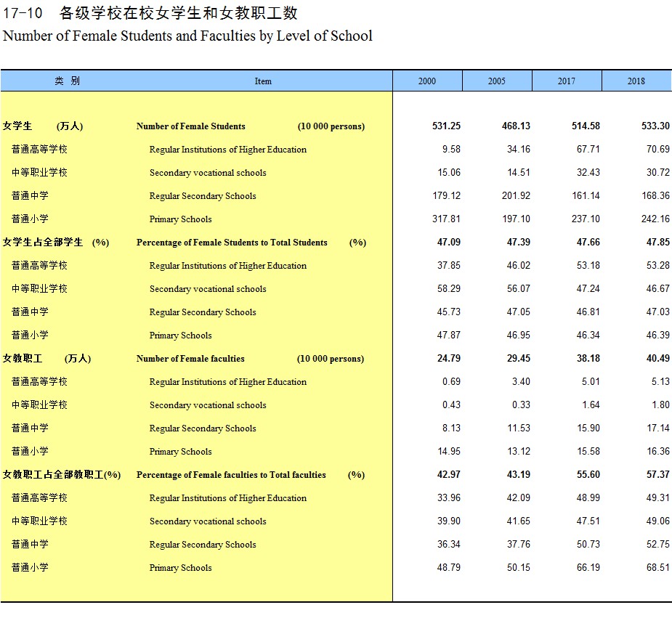The image size is (672, 626).
Task: Select the Number of Female Students row label
Action: 191,126
